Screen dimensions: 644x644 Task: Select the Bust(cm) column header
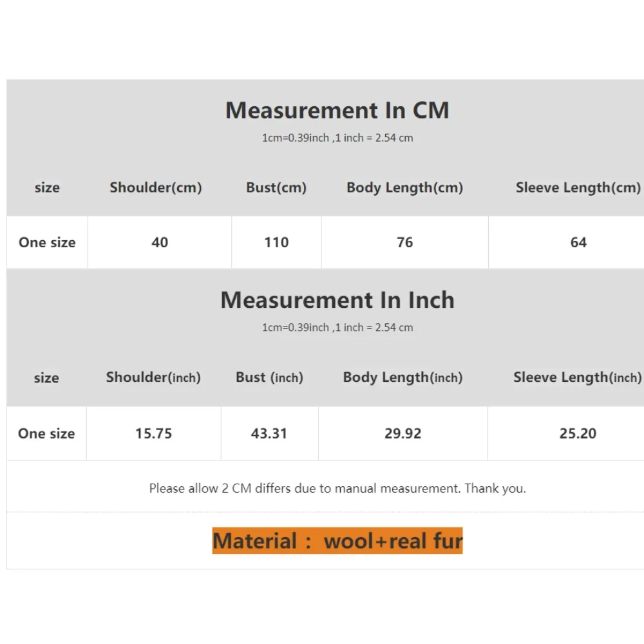coord(276,188)
